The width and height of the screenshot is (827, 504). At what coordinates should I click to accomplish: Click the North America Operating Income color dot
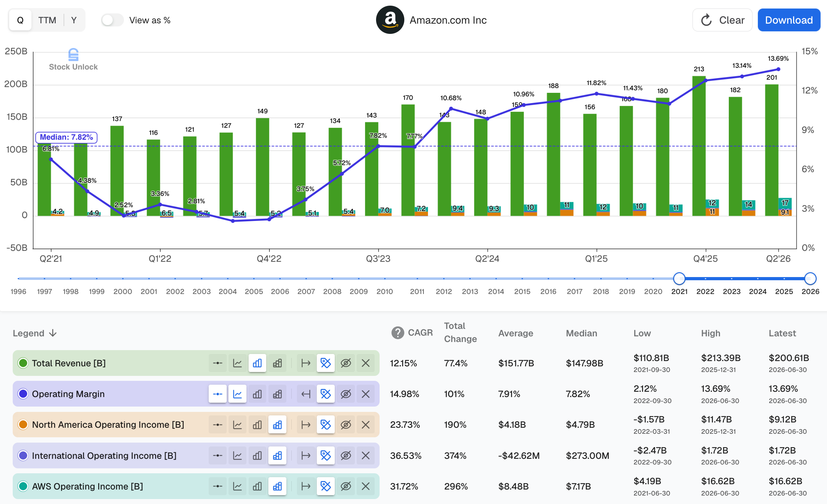point(23,425)
